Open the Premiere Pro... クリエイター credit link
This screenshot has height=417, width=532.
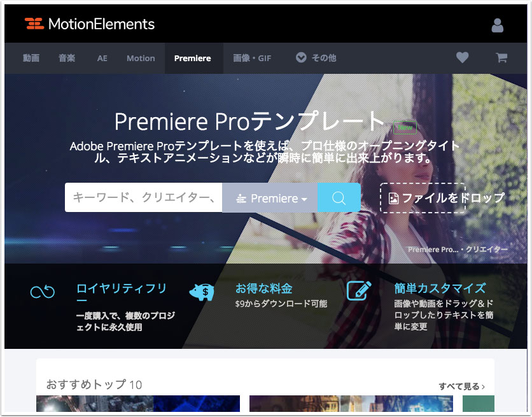coord(458,250)
